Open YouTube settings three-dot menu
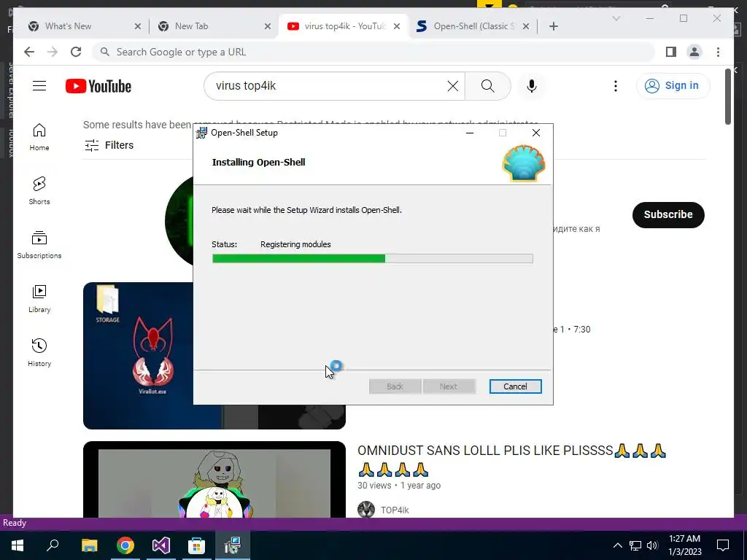The image size is (747, 560). tap(616, 86)
